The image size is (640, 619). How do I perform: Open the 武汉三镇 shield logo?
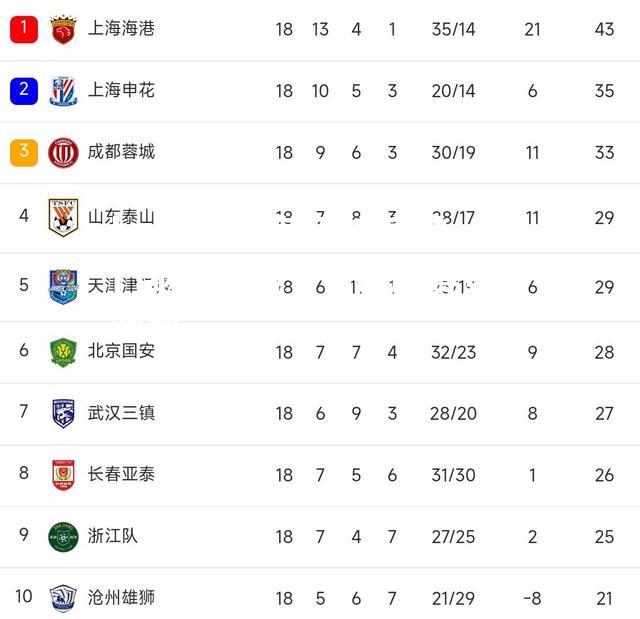[x=63, y=413]
